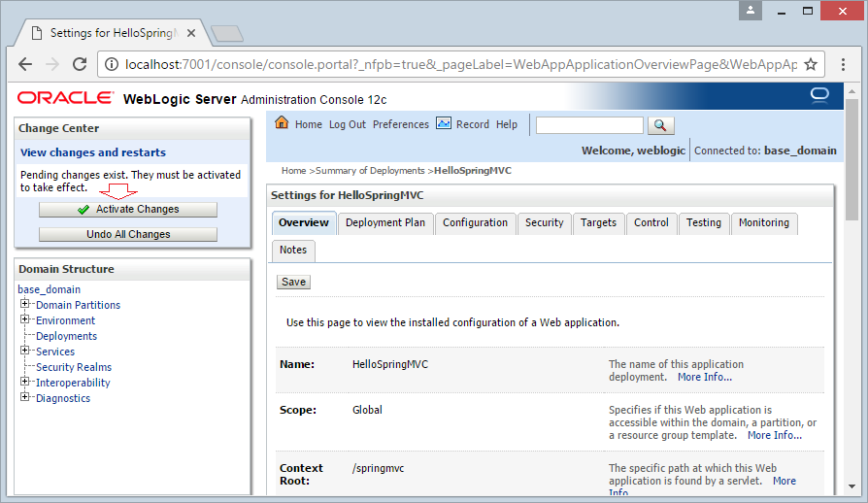Screen dimensions: 868x503
Task: View site information icon in address bar
Action: [112, 65]
